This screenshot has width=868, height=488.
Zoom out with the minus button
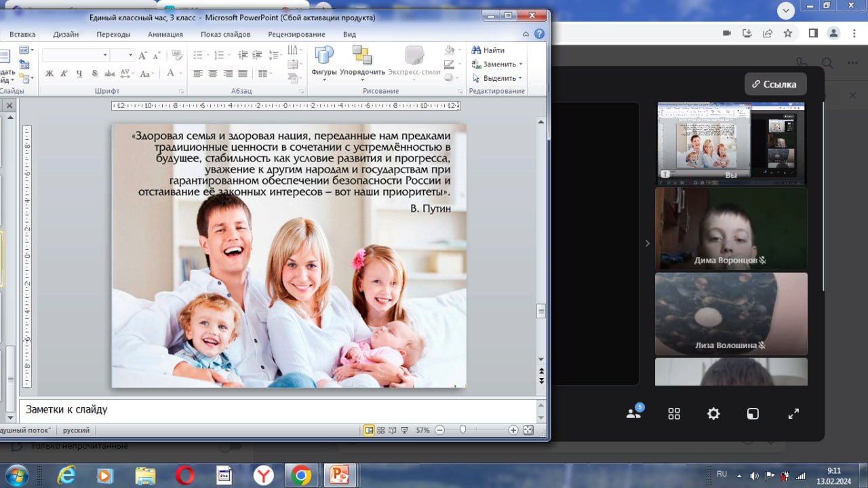pyautogui.click(x=439, y=430)
